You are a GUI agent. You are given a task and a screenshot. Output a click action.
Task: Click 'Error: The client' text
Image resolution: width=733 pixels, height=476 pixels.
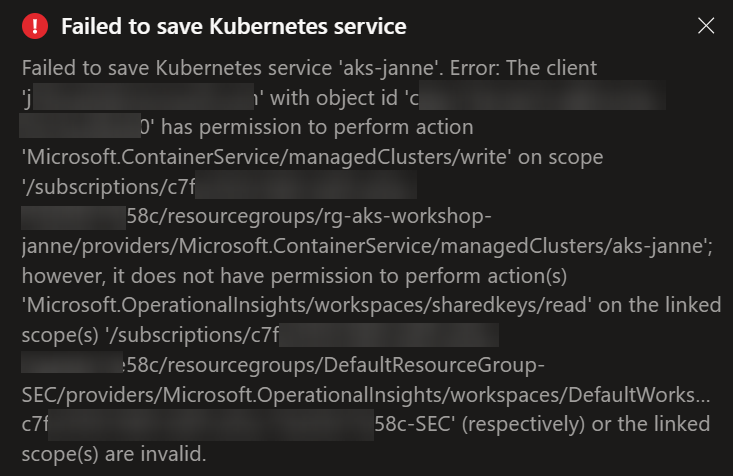[x=523, y=68]
